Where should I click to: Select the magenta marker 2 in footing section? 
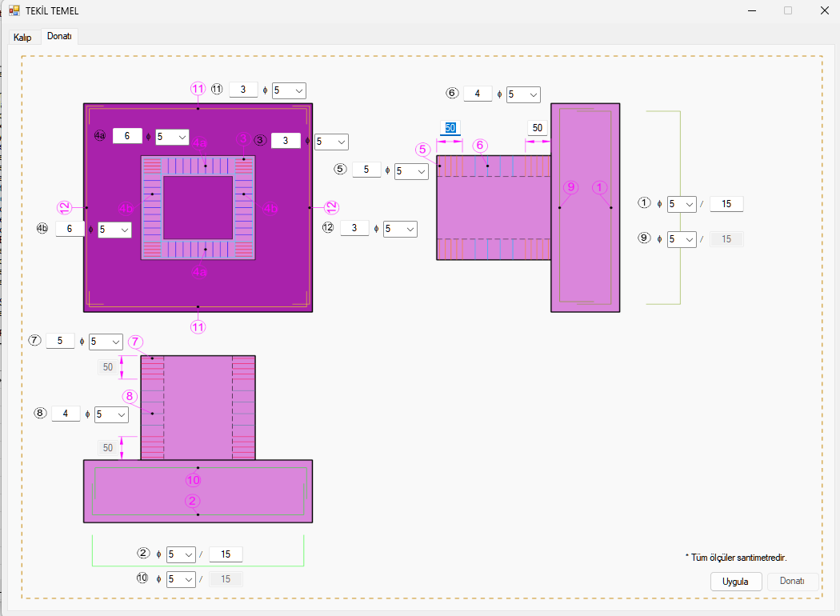point(192,501)
